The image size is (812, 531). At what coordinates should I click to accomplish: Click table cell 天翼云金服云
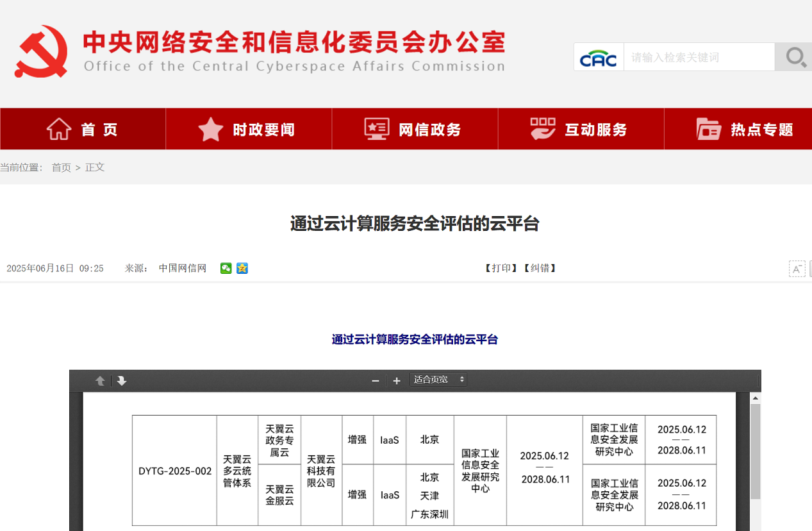click(279, 495)
